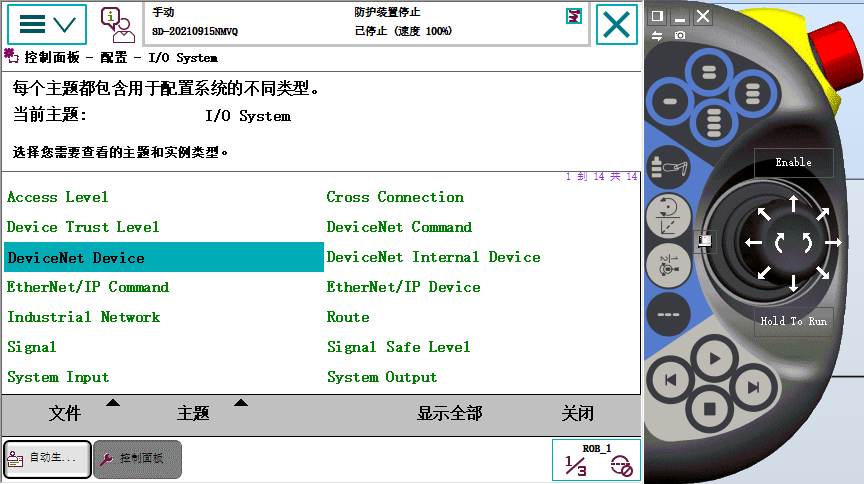
Task: Click the 关闭 (Close) button
Action: click(x=577, y=413)
